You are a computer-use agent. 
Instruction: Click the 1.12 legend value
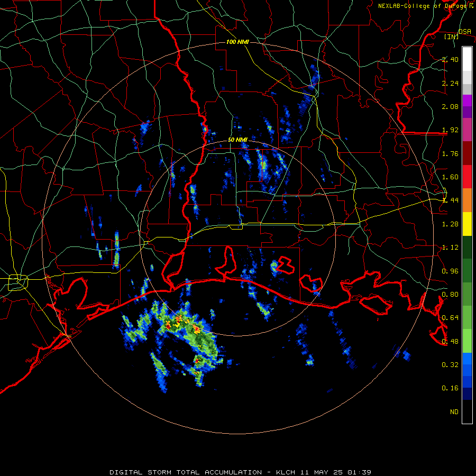click(450, 248)
